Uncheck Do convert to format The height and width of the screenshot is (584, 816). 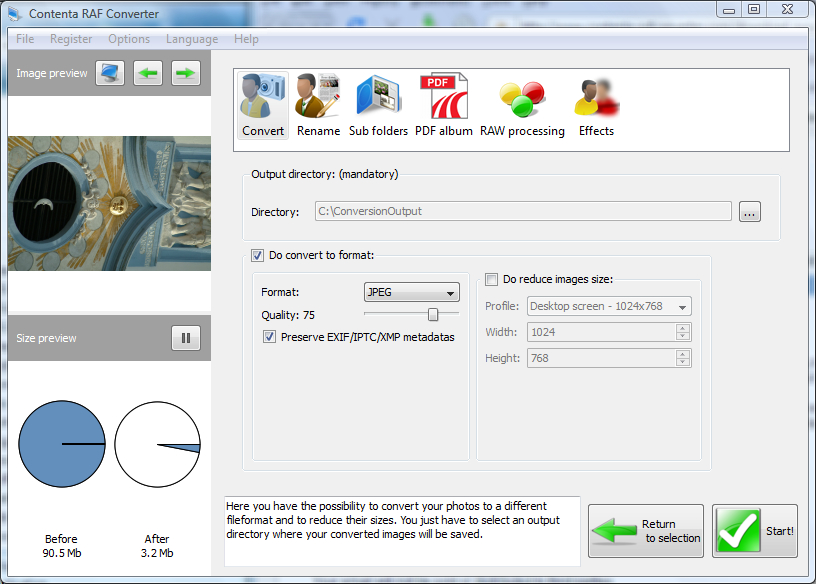258,255
